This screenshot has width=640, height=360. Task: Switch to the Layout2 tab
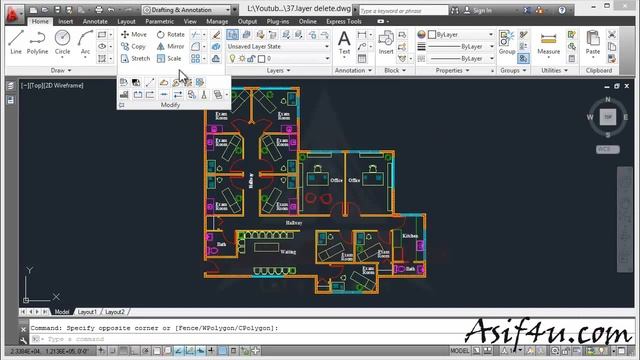click(114, 312)
